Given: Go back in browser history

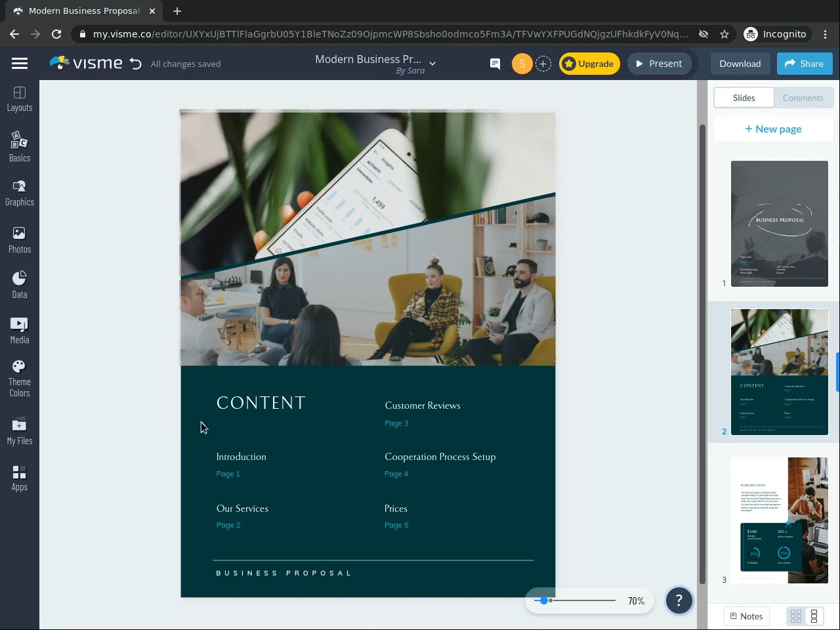Looking at the screenshot, I should tap(14, 34).
